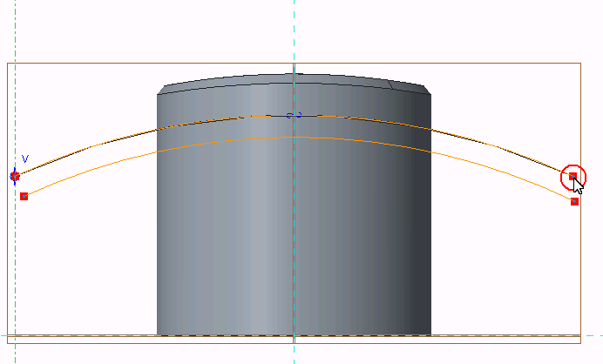Select the upper arc's right red endpoint
Screen dimensions: 603x364
(573, 177)
